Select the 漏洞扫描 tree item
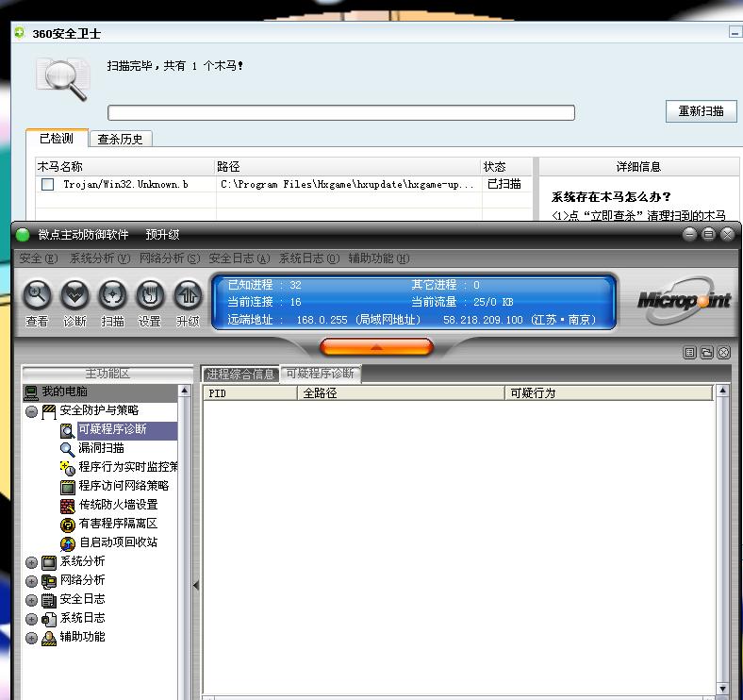The width and height of the screenshot is (743, 700). [x=102, y=448]
